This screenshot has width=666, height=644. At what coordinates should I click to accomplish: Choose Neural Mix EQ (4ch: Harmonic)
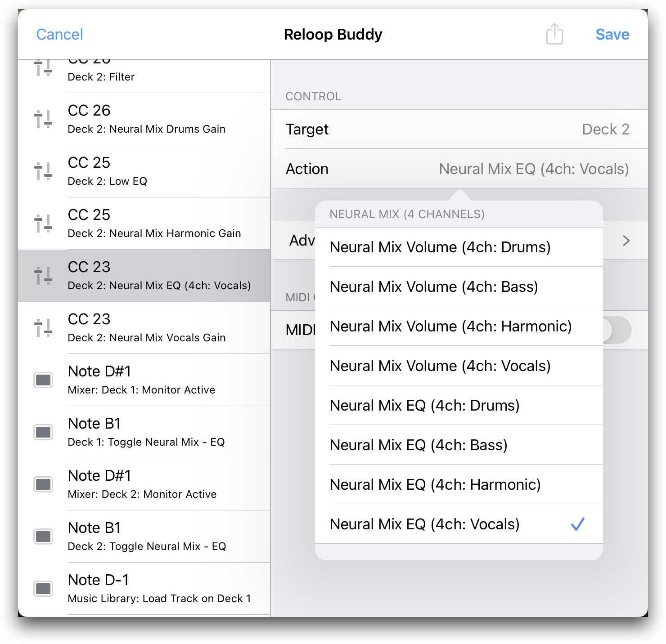(x=459, y=485)
